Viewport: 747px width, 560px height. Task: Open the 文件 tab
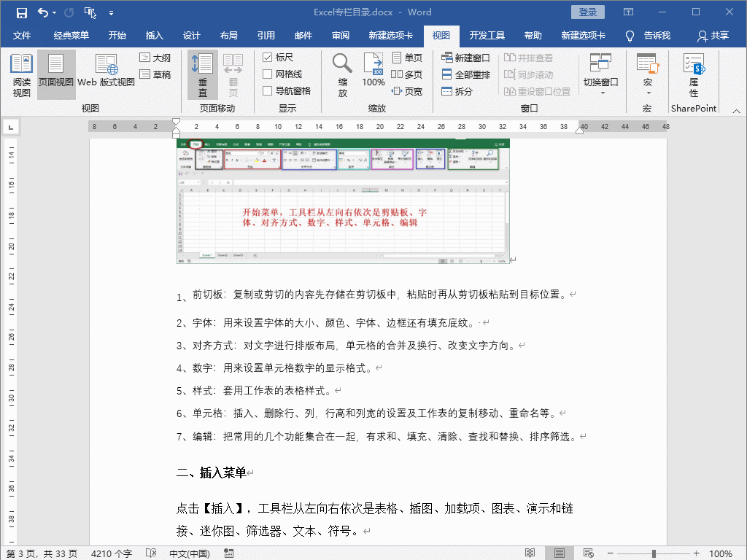[21, 36]
